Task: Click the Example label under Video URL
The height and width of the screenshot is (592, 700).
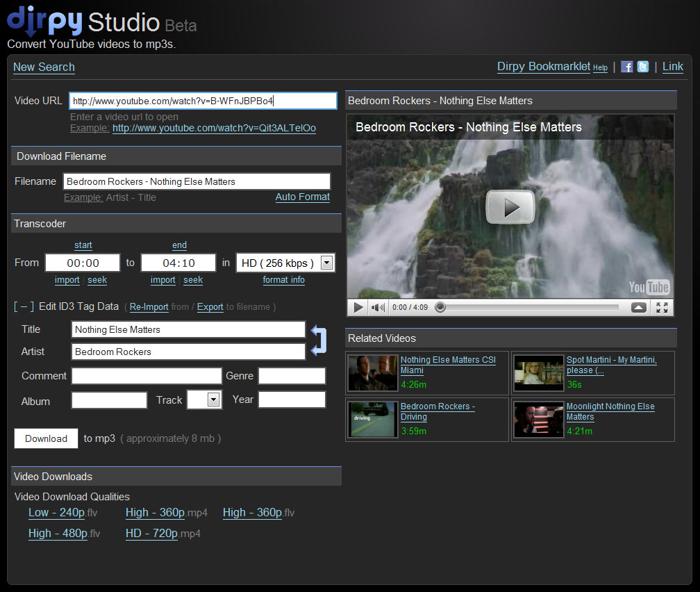Action: 90,129
